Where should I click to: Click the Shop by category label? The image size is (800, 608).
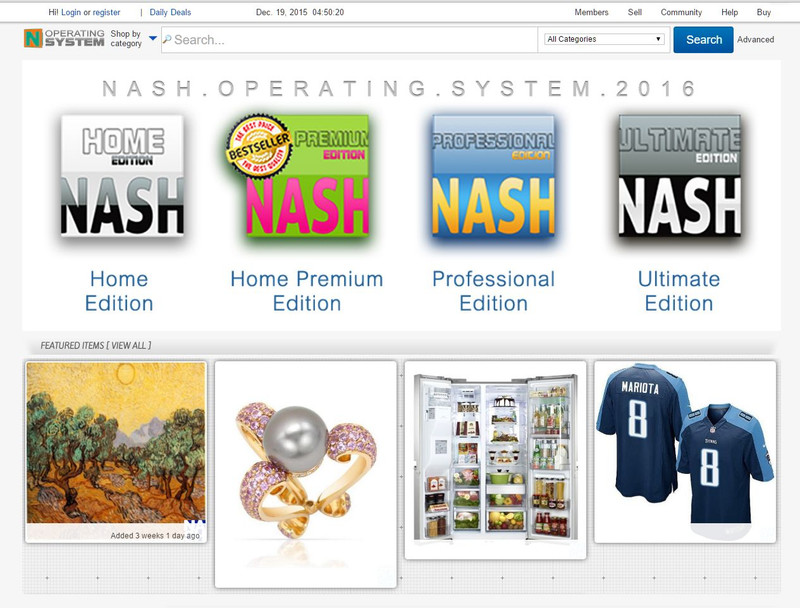pyautogui.click(x=126, y=38)
